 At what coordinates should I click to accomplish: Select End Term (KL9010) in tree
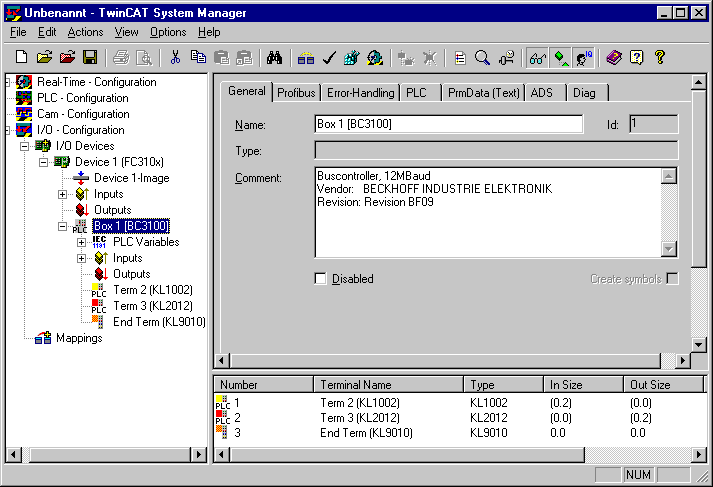(x=159, y=322)
